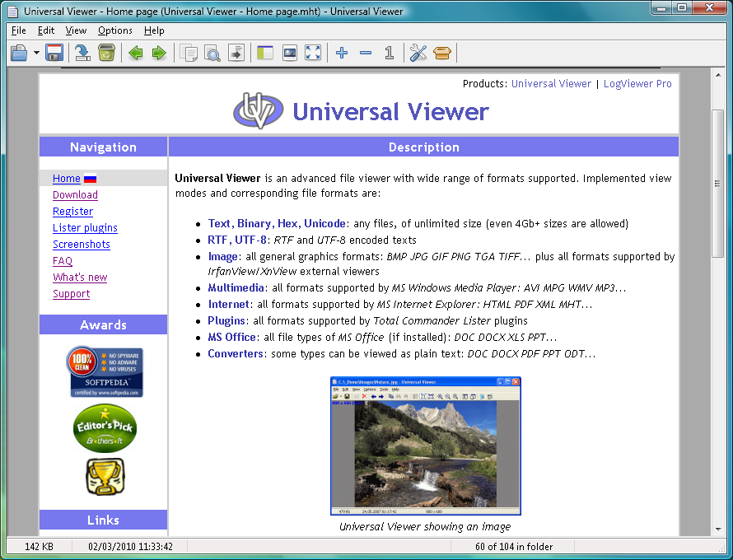Image resolution: width=733 pixels, height=560 pixels.
Task: Click the vertical scrollbar down arrow
Action: 718,530
